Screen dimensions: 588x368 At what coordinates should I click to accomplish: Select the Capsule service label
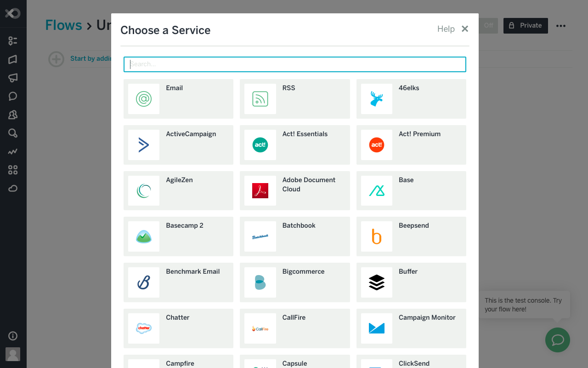(294, 363)
